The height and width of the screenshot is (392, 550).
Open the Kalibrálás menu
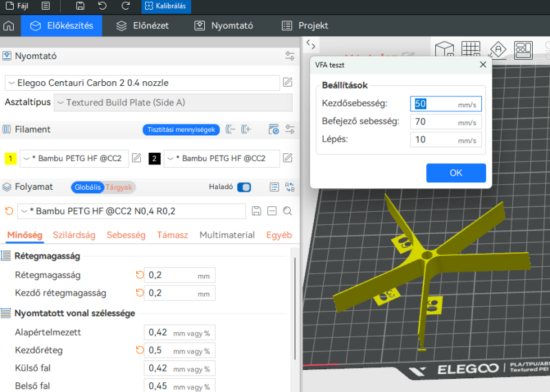[x=166, y=6]
